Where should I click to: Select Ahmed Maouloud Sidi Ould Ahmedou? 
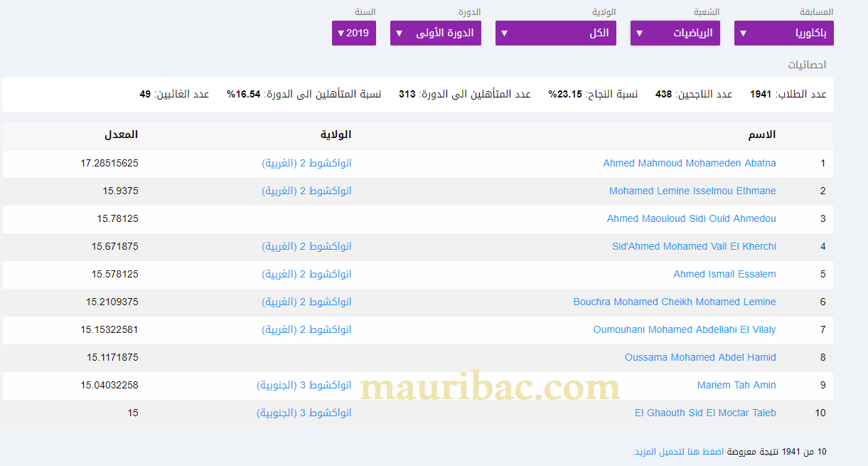pyautogui.click(x=691, y=218)
